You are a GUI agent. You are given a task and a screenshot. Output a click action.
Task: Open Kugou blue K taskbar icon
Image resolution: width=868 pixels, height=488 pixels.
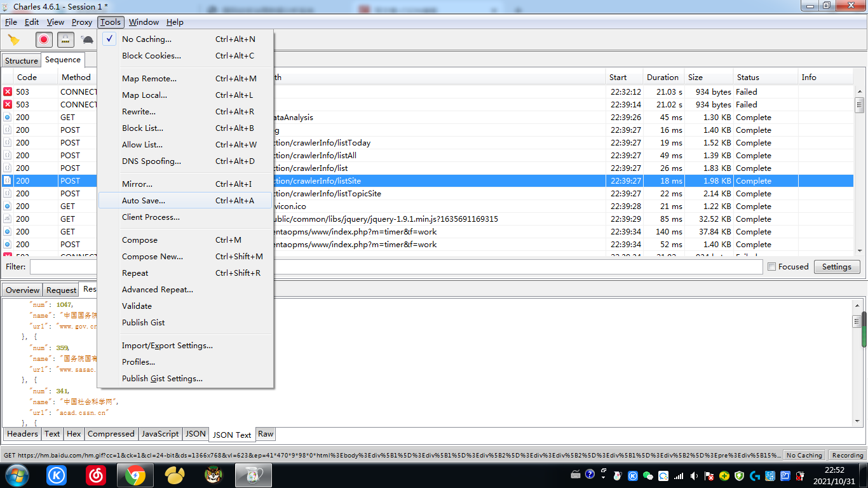(57, 475)
